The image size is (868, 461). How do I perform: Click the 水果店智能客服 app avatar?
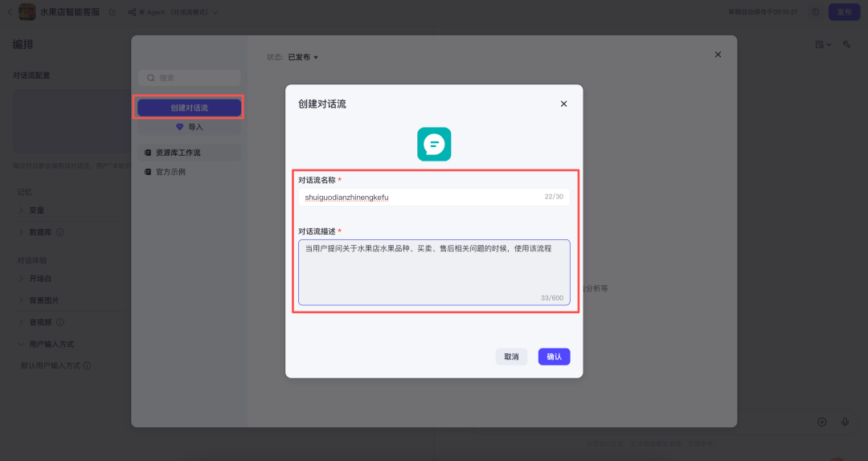(x=27, y=11)
